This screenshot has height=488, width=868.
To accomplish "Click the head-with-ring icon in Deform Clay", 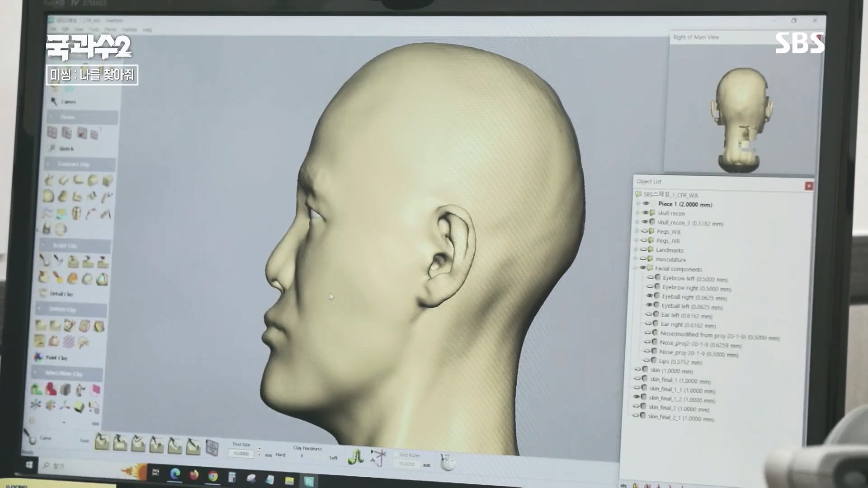I will point(69,325).
